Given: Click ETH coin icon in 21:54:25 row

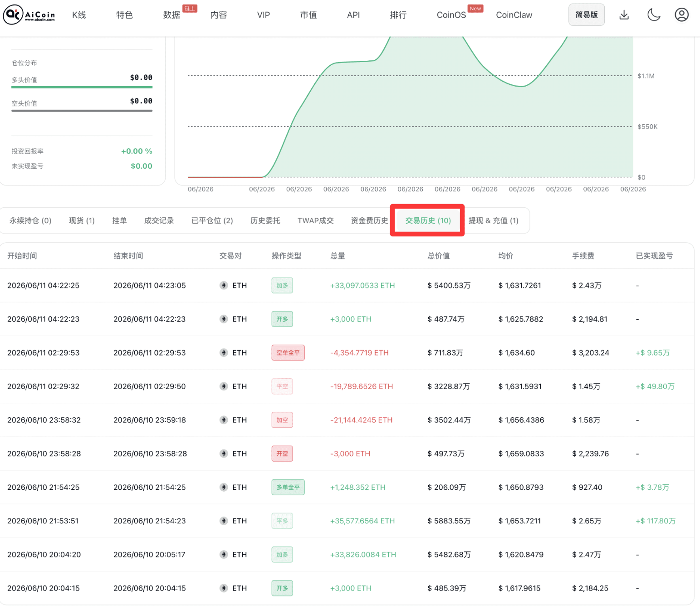Looking at the screenshot, I should pyautogui.click(x=224, y=487).
